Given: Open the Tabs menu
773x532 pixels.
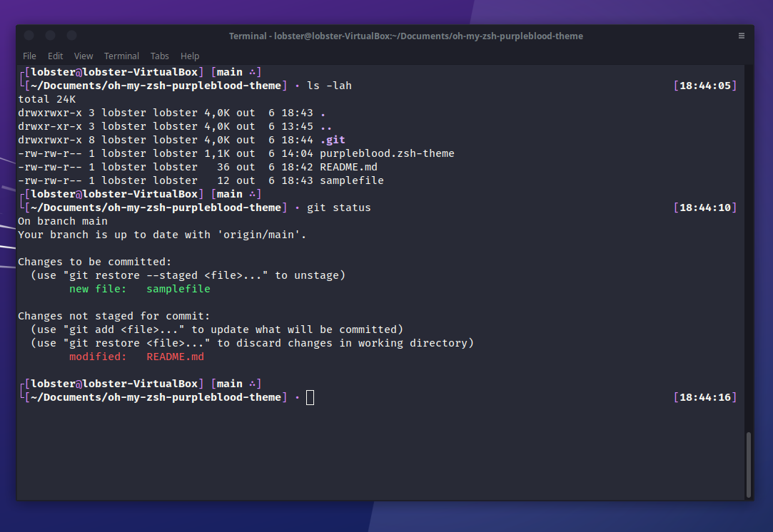Looking at the screenshot, I should click(x=160, y=56).
